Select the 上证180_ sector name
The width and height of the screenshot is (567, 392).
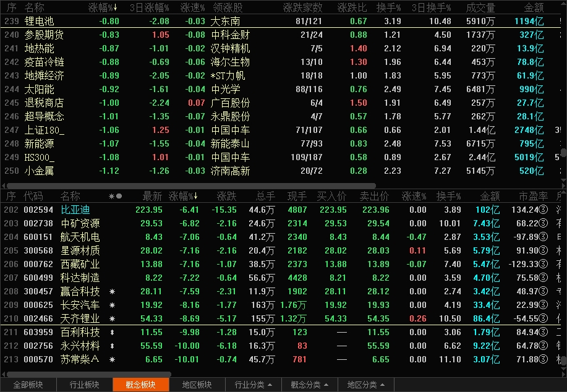45,130
